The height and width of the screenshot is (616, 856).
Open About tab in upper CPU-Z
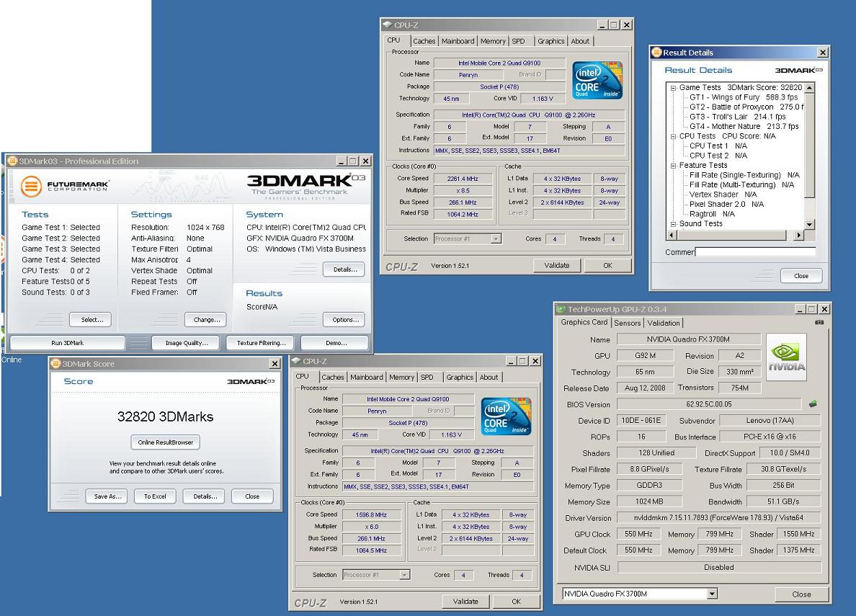coord(580,41)
